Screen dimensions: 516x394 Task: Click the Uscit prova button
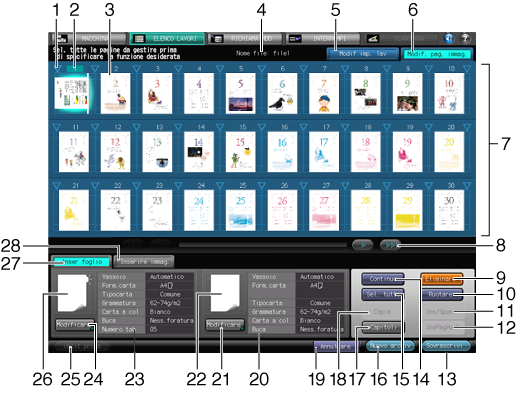pos(82,346)
